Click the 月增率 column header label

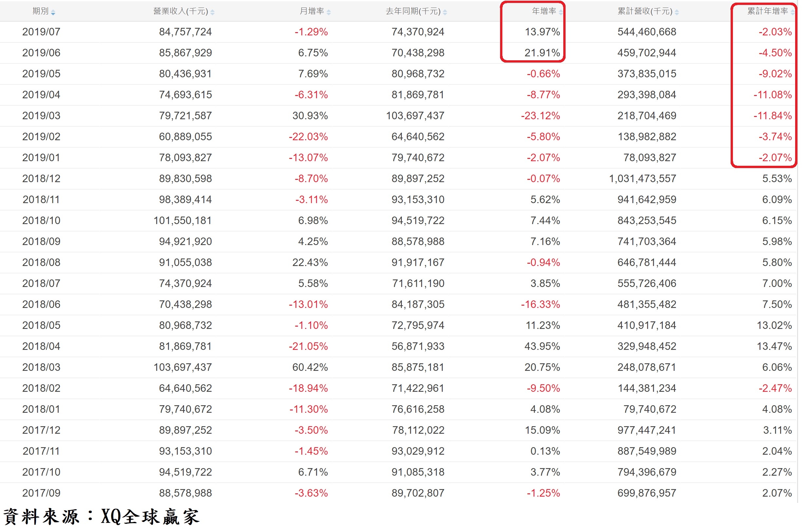pyautogui.click(x=312, y=11)
